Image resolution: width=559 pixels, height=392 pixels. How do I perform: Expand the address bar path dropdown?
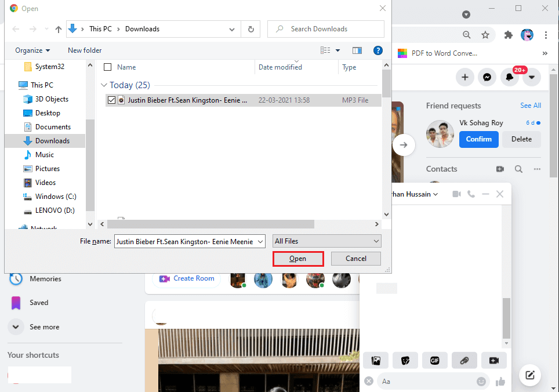pos(231,28)
